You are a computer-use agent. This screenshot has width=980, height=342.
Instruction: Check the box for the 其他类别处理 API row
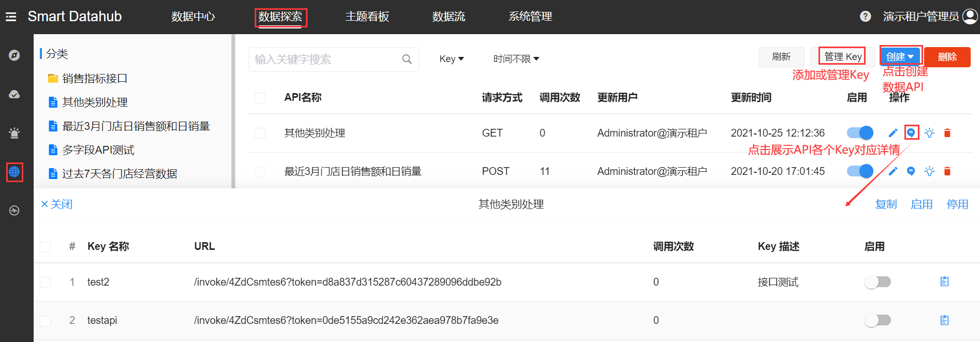click(260, 133)
